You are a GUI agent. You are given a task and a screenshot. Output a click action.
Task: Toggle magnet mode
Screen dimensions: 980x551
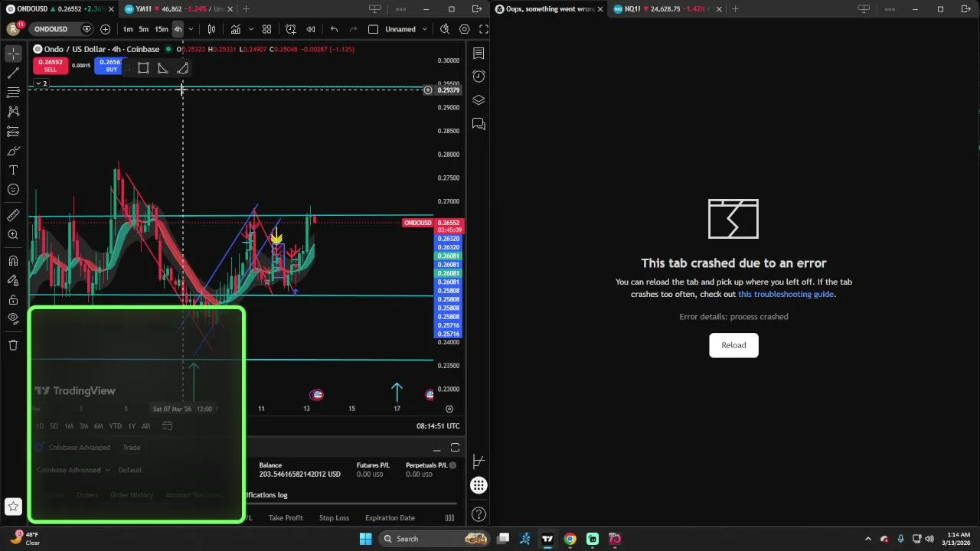click(x=13, y=261)
